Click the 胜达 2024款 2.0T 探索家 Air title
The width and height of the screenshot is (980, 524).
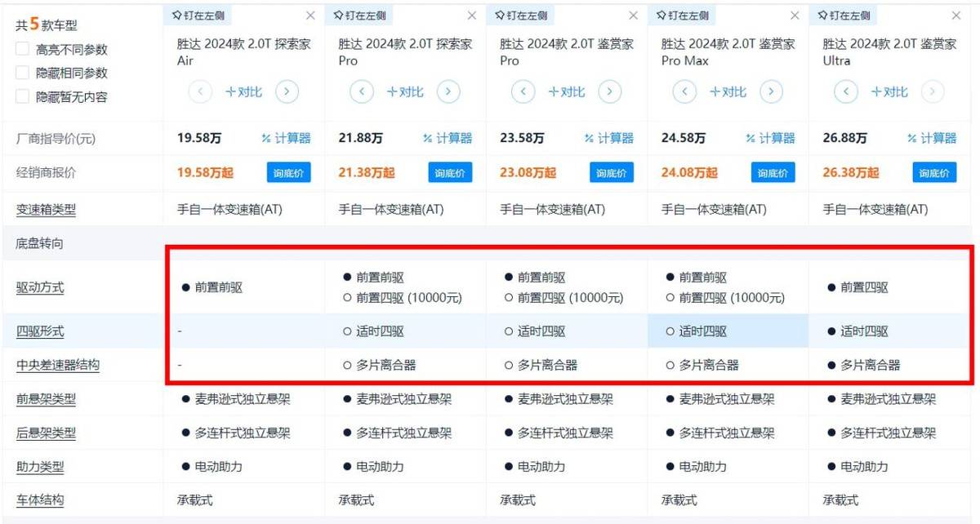pos(244,52)
